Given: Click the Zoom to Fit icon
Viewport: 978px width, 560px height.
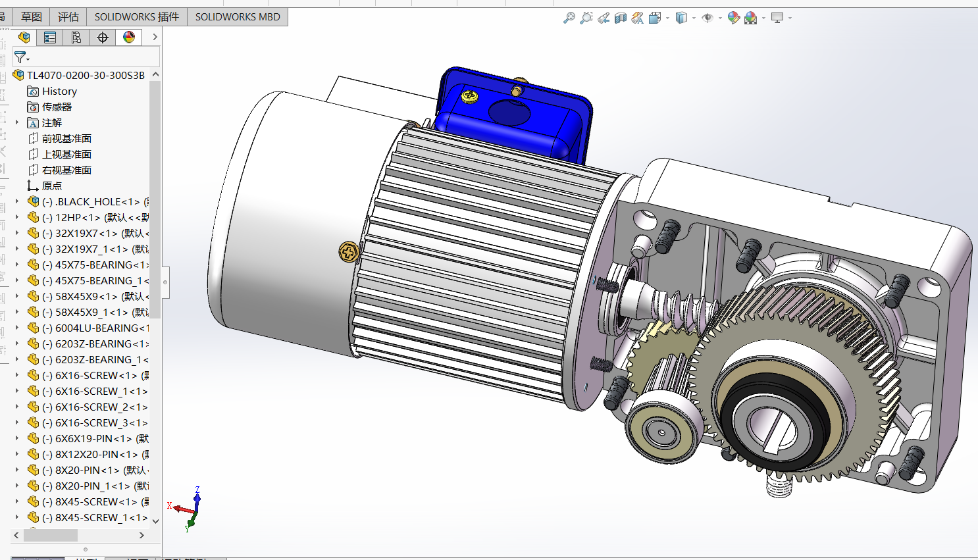Looking at the screenshot, I should (569, 18).
